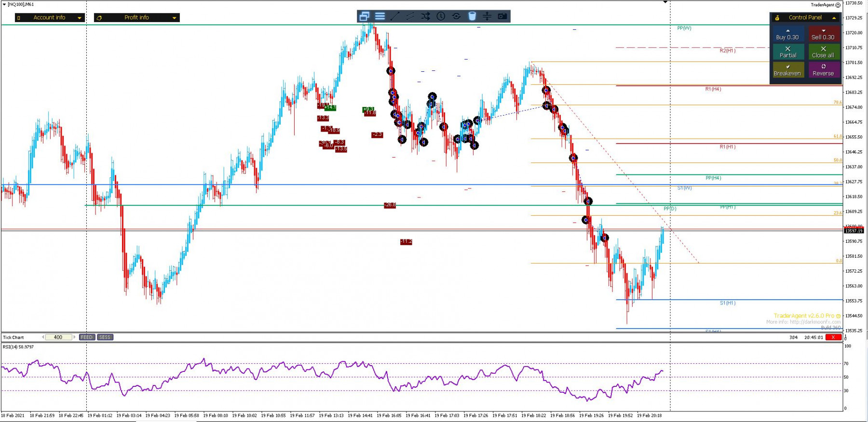Click the trash bin delete icon

pyautogui.click(x=472, y=16)
